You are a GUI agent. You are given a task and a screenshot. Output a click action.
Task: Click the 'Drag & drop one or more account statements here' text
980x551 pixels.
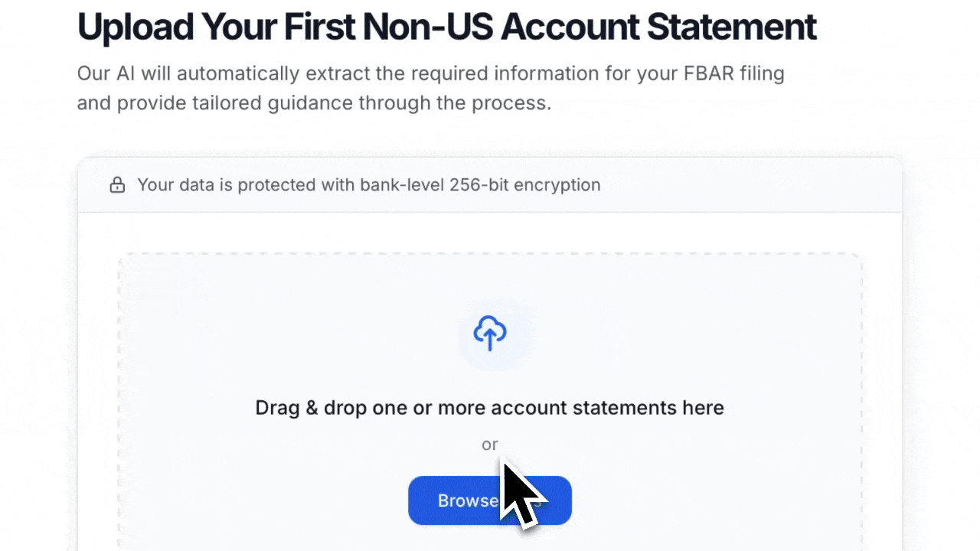click(x=490, y=407)
